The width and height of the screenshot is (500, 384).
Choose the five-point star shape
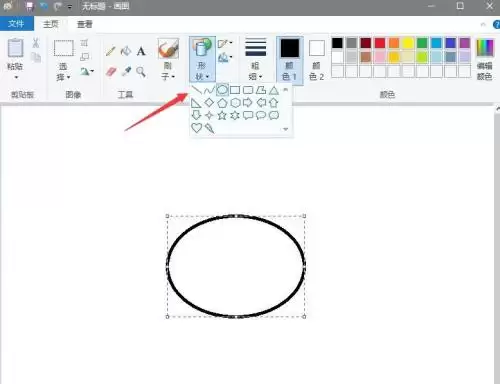click(222, 115)
